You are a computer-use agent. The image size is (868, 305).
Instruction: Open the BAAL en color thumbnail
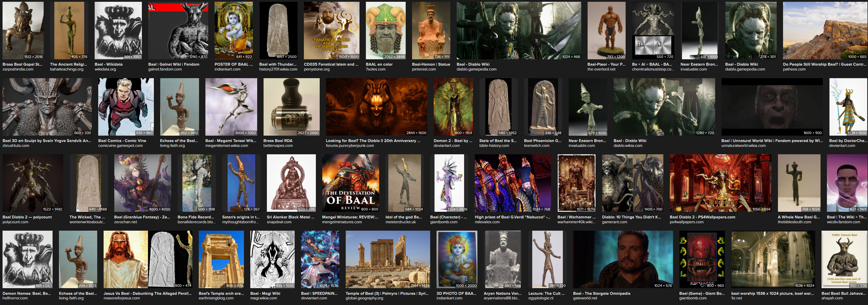tap(386, 31)
